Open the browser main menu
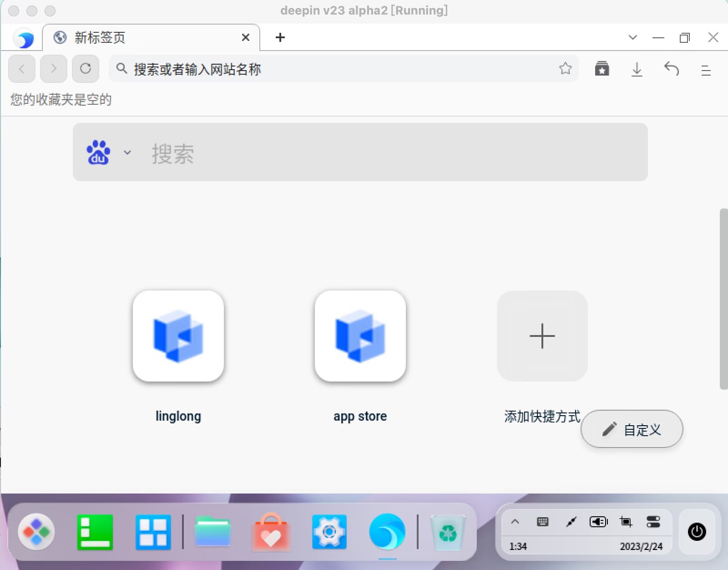The image size is (728, 570). click(x=706, y=70)
